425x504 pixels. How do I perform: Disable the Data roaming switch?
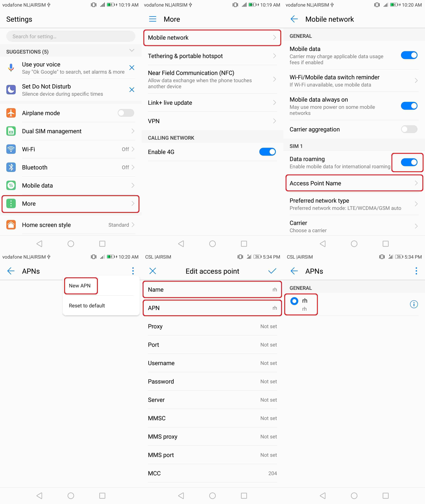coord(409,162)
